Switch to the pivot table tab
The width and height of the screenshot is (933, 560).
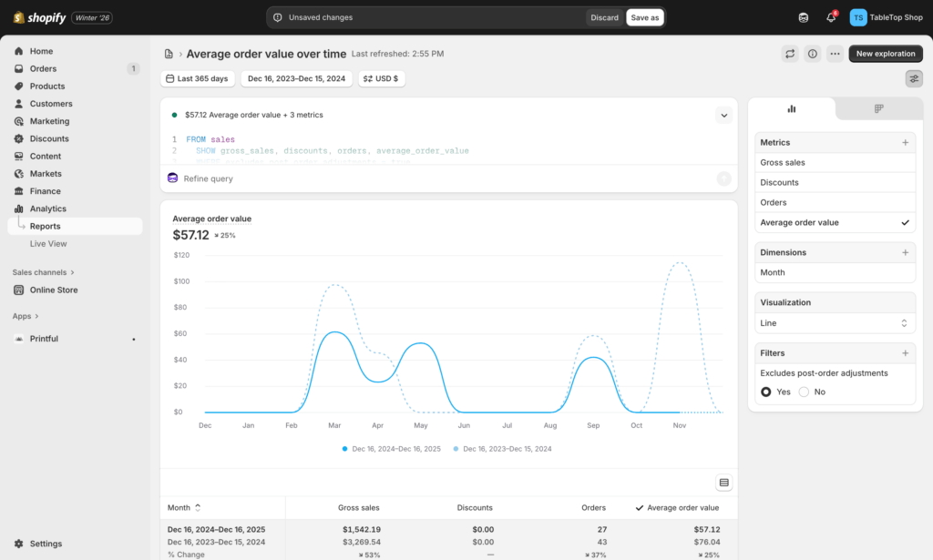877,108
